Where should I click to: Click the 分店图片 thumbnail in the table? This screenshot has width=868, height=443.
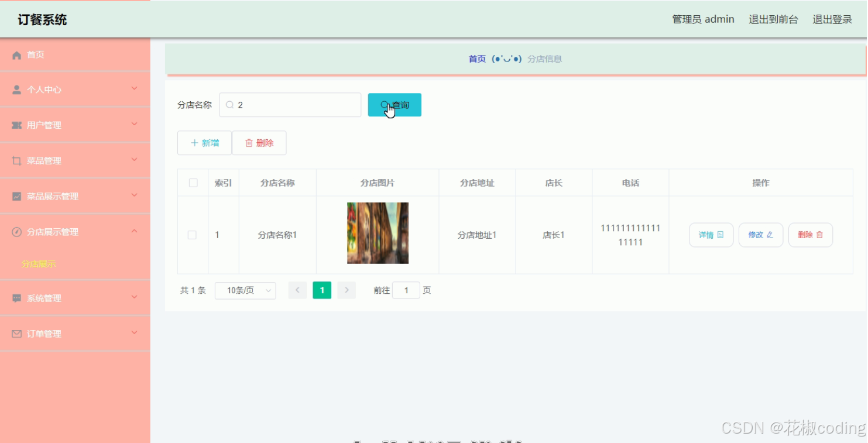coord(378,233)
